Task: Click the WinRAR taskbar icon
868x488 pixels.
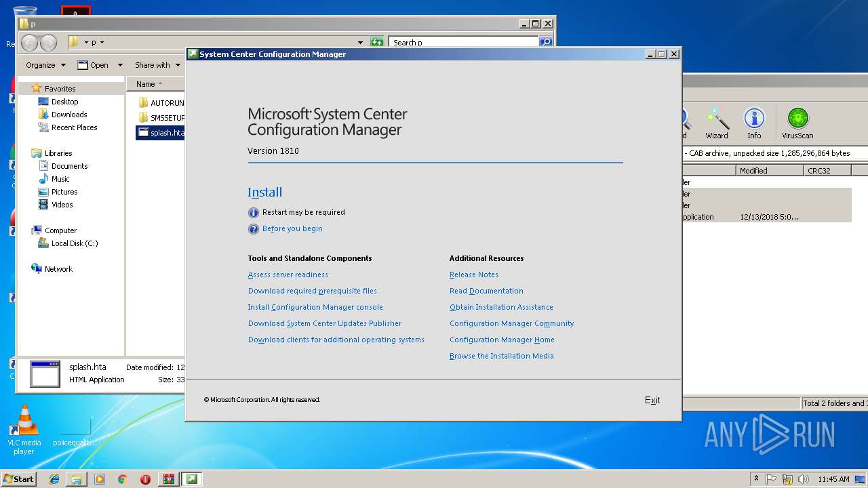Action: [x=168, y=479]
